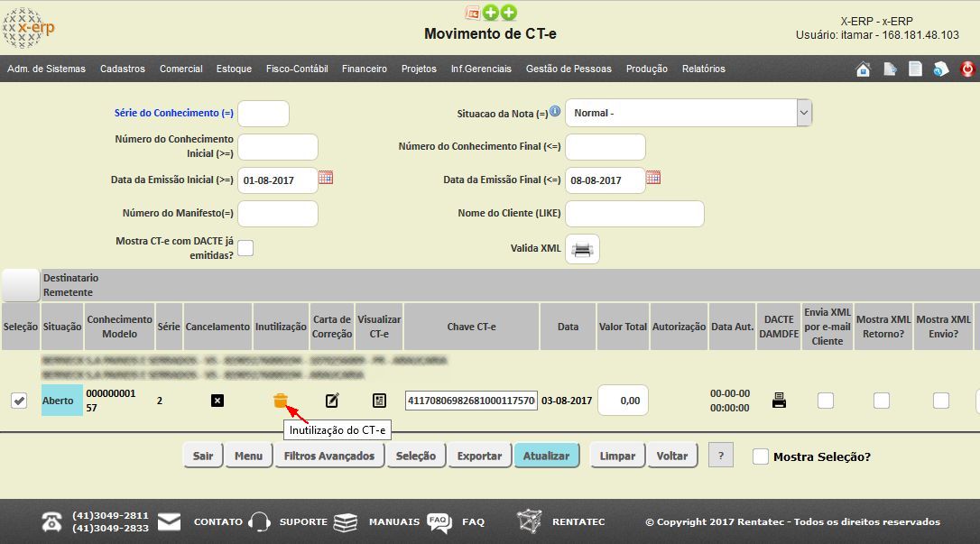Click the x-erp logo
980x544 pixels.
[x=28, y=27]
